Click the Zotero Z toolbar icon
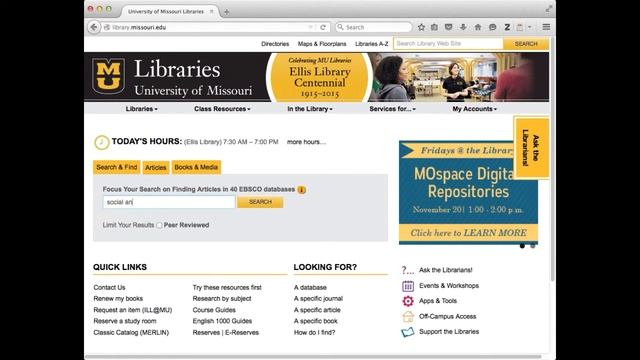The height and width of the screenshot is (360, 640). (507, 27)
